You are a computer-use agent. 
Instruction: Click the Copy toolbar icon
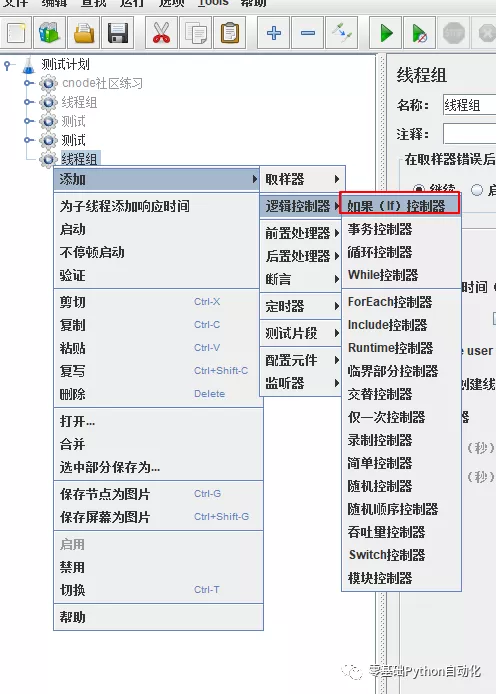(x=196, y=33)
